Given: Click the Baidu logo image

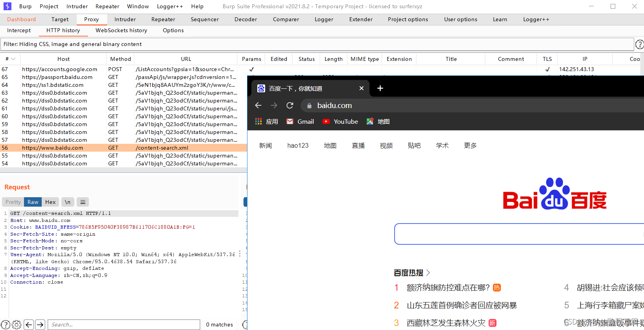Looking at the screenshot, I should (x=555, y=194).
